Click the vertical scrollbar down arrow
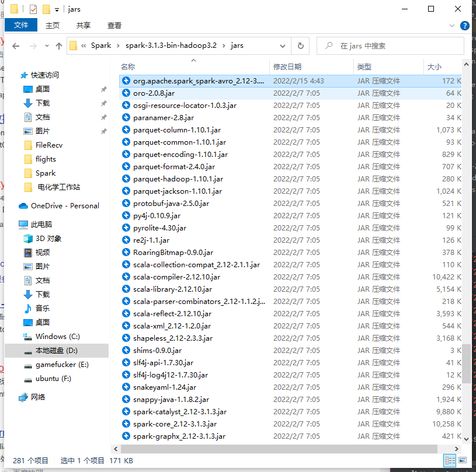 pos(466,439)
